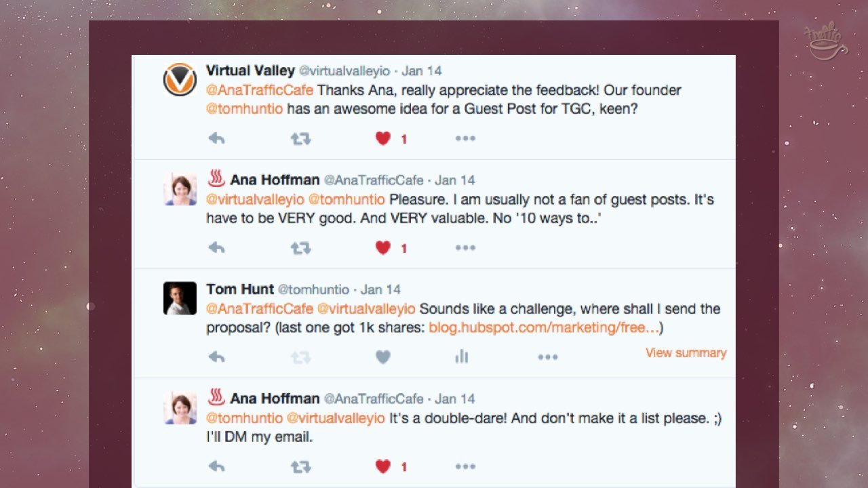
Task: View tweet activity bar chart icon
Action: (462, 357)
